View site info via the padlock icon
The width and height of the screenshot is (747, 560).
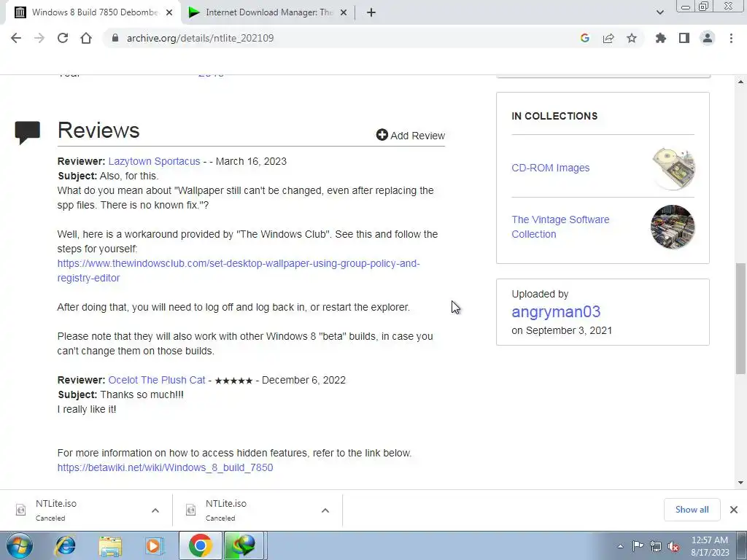115,38
